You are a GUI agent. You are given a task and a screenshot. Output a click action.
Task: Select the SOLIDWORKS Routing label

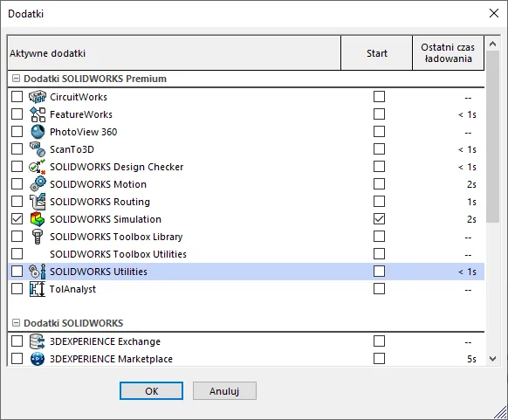100,202
